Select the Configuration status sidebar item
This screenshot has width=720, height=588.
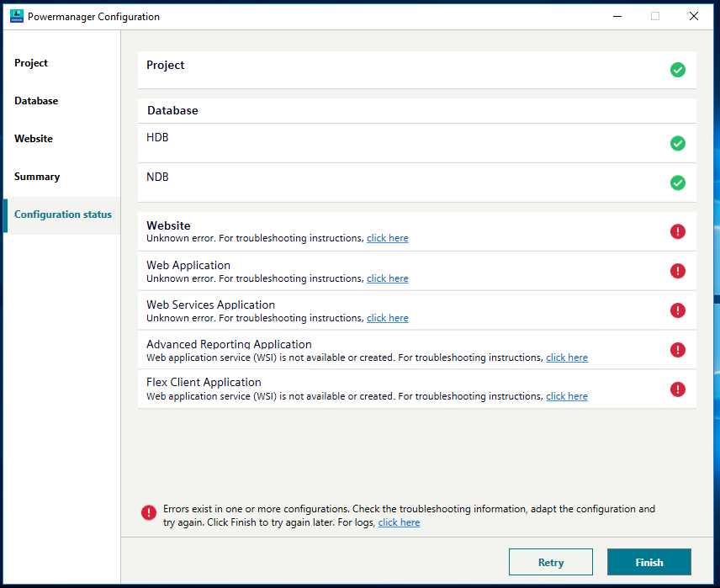tap(63, 215)
